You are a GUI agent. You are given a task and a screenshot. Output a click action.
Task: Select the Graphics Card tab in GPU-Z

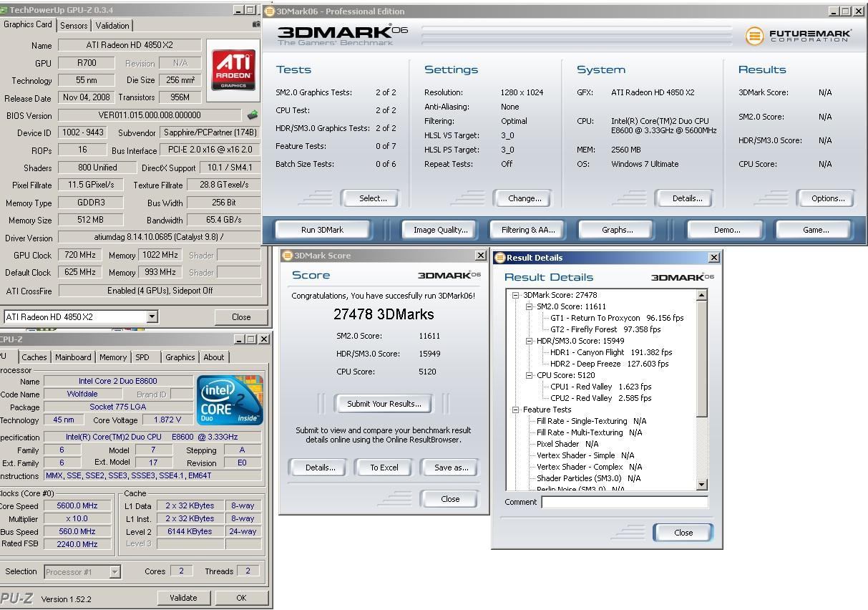pos(28,24)
